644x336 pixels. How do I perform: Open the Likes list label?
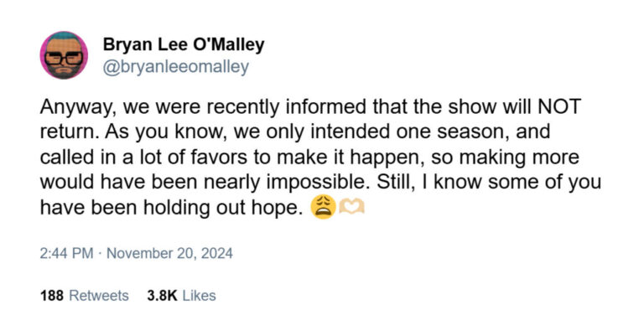(x=199, y=296)
